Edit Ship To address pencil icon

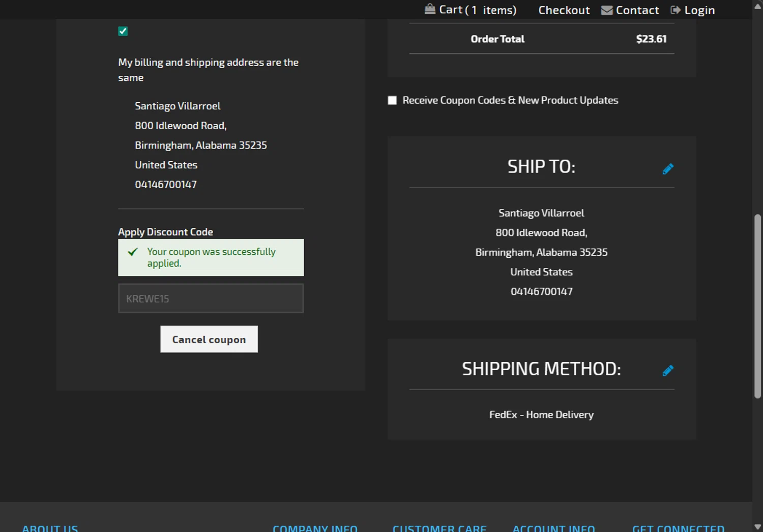(x=668, y=169)
